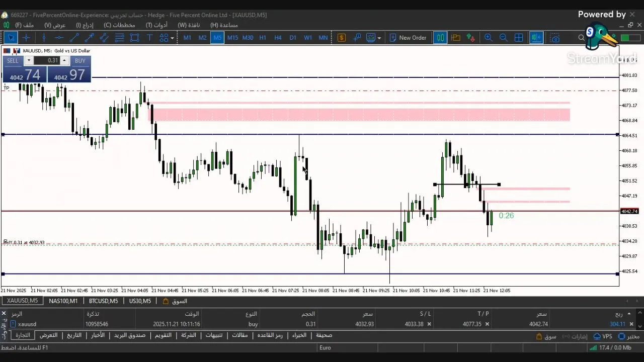Pick the text label tool
The width and height of the screenshot is (644, 362).
pyautogui.click(x=149, y=38)
